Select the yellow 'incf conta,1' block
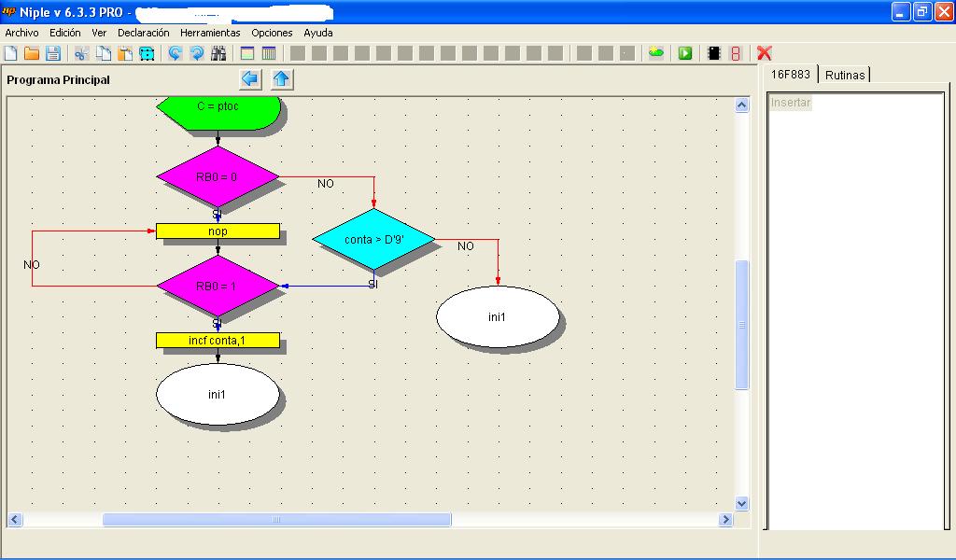The width and height of the screenshot is (956, 560). (218, 340)
